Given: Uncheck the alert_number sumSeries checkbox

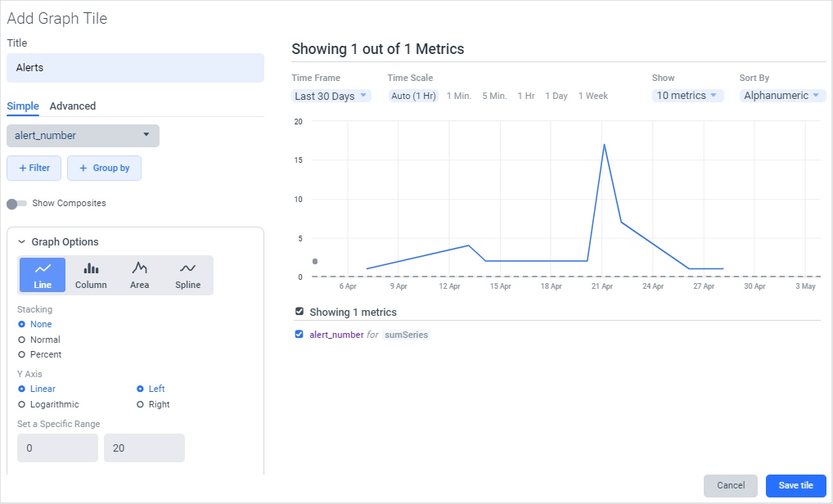Looking at the screenshot, I should [299, 334].
